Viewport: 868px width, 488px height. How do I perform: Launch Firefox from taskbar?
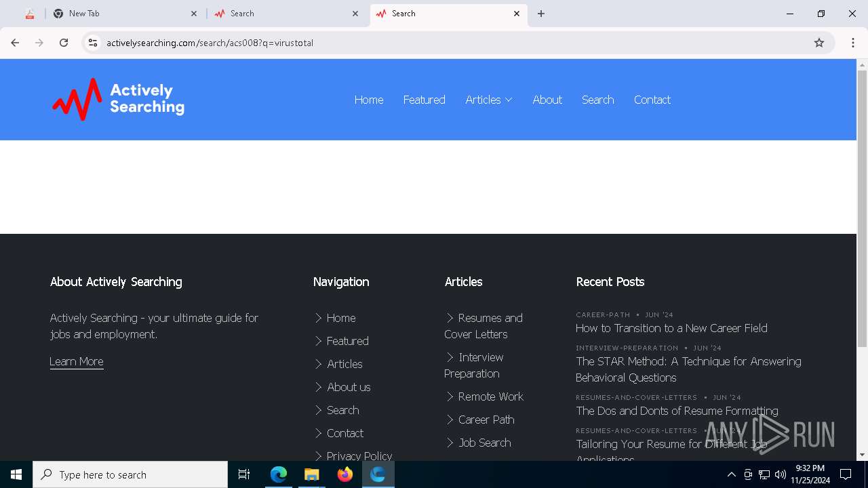pyautogui.click(x=344, y=474)
